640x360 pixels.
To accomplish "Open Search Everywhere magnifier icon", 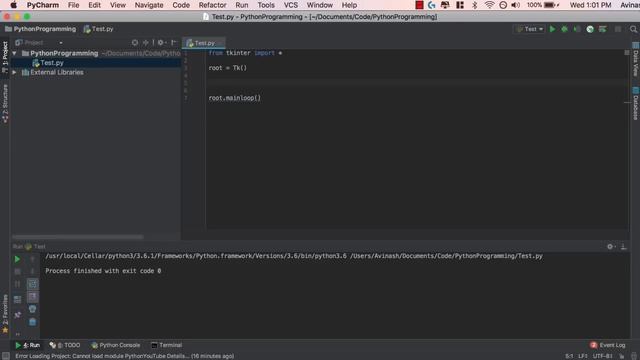I will point(633,29).
